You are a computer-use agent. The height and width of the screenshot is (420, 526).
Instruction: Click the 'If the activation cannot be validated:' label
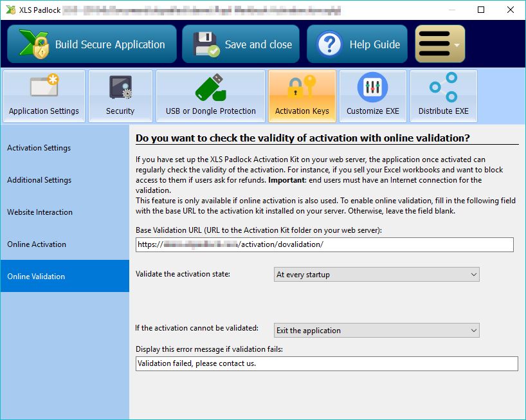pos(197,328)
